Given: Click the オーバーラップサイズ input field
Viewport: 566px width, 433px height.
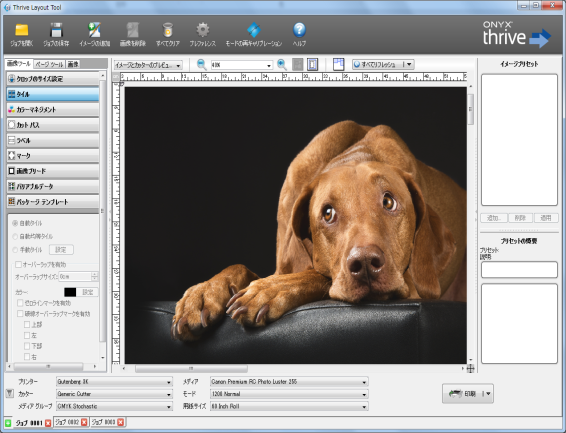Looking at the screenshot, I should [x=75, y=277].
